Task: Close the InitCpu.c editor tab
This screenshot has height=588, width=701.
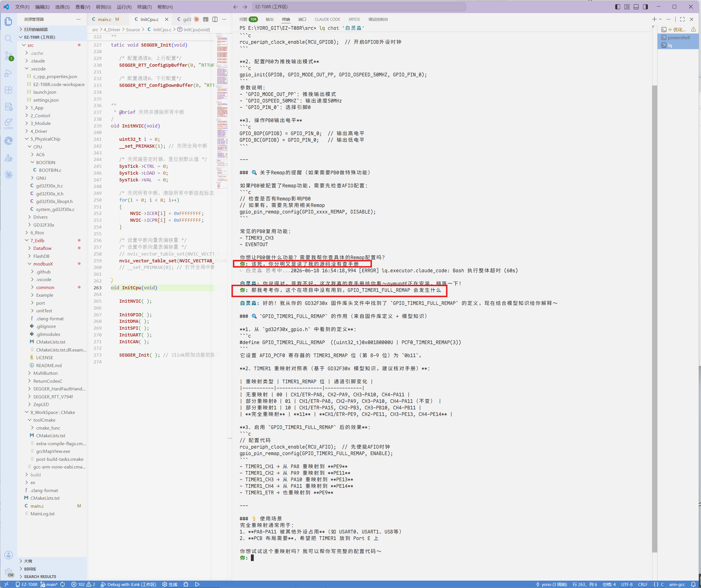Action: point(167,19)
